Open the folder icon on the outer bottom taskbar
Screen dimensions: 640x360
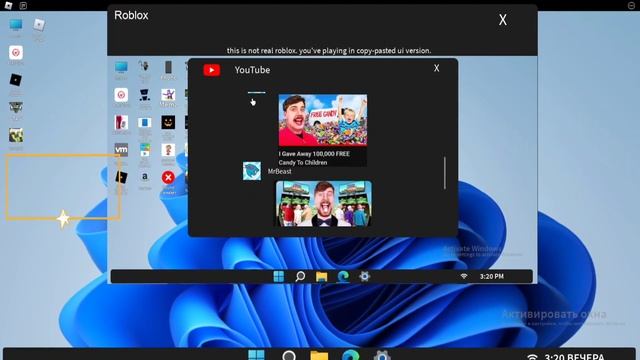[x=319, y=355]
